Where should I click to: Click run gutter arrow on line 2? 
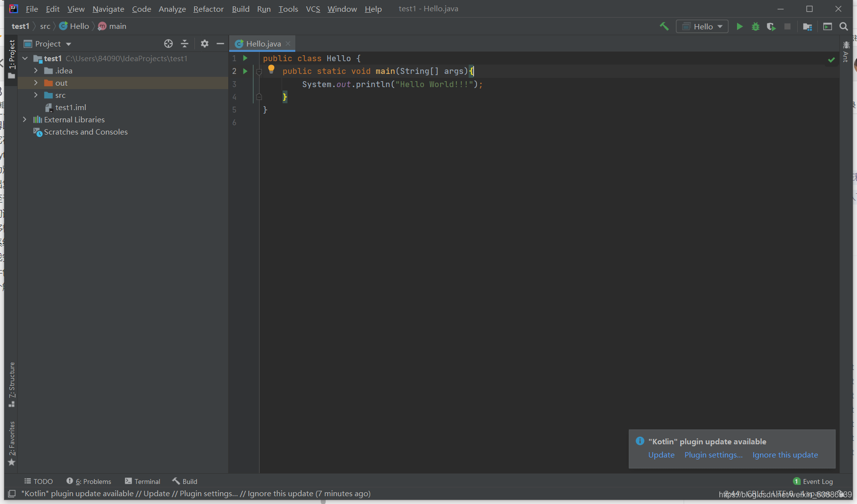tap(245, 71)
